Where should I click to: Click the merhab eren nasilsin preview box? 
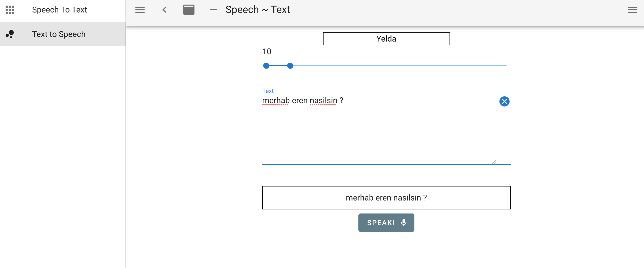coord(386,198)
